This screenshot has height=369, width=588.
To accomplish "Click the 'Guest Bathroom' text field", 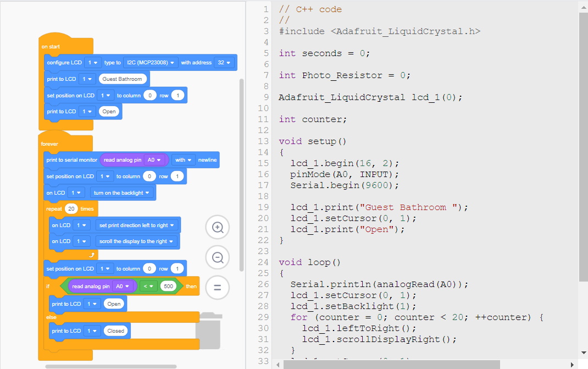I will tap(122, 79).
